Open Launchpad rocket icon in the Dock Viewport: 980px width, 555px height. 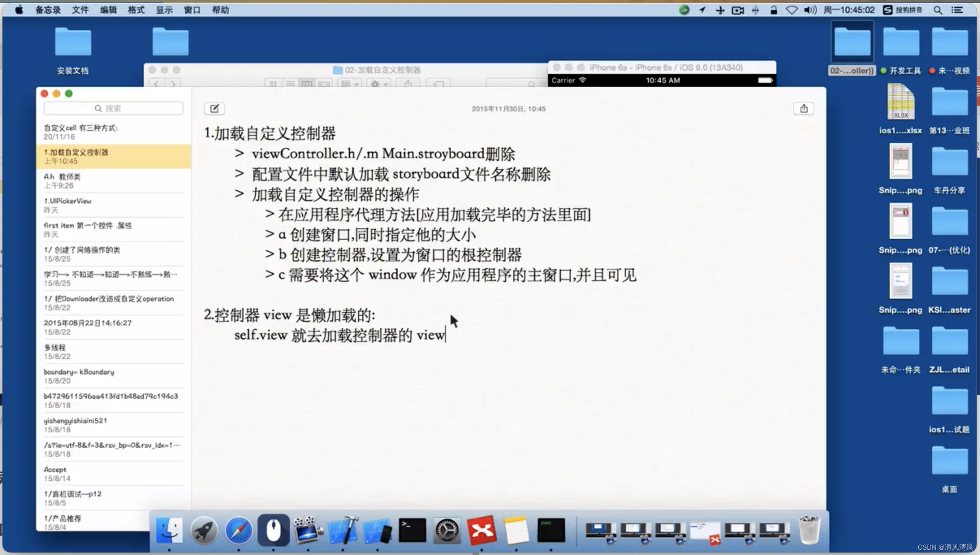click(x=204, y=530)
